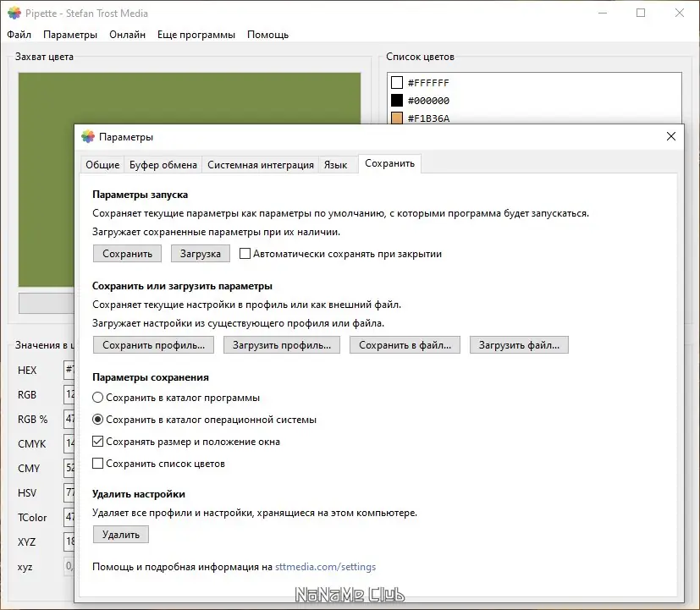Click Сохранить в файл... button
This screenshot has width=700, height=610.
click(x=405, y=345)
